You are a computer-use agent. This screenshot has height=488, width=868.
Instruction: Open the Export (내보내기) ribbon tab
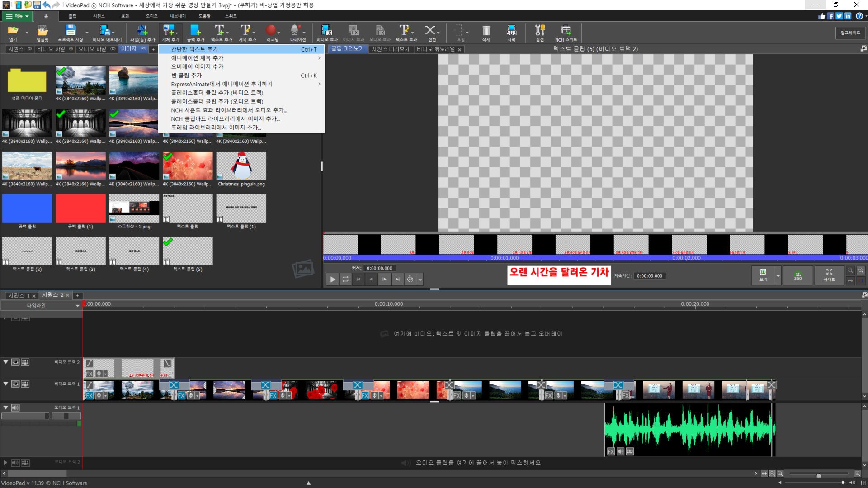[x=178, y=16]
